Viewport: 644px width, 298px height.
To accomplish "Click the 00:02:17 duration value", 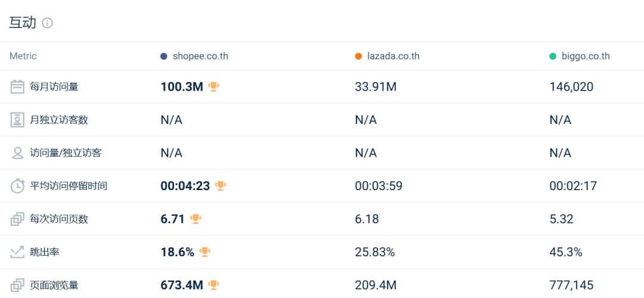I will 573,186.
